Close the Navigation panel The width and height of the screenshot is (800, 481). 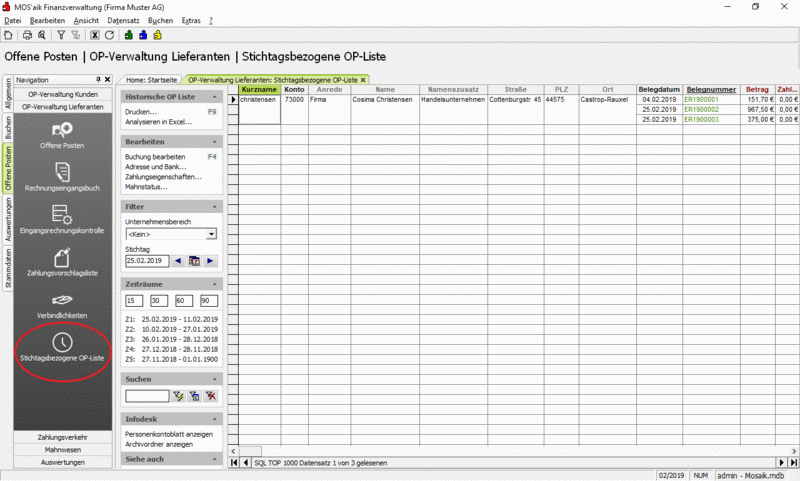pos(108,80)
